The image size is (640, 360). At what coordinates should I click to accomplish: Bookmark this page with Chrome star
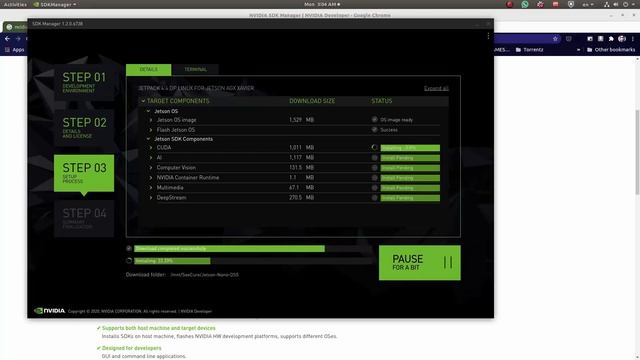pos(555,39)
